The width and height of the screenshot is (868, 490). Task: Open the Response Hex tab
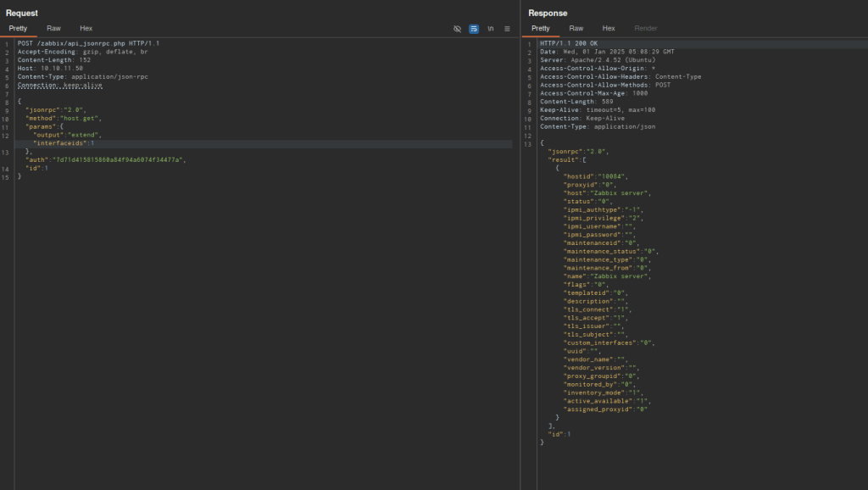tap(609, 28)
